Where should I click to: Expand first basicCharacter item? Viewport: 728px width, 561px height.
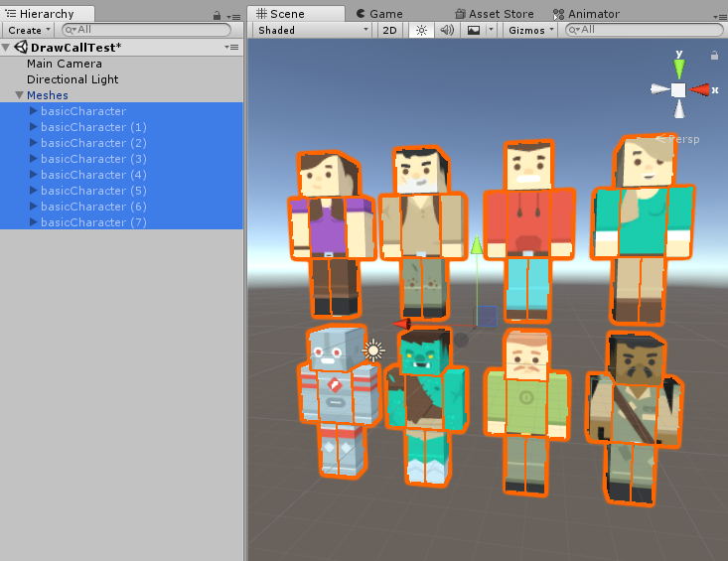[34, 111]
